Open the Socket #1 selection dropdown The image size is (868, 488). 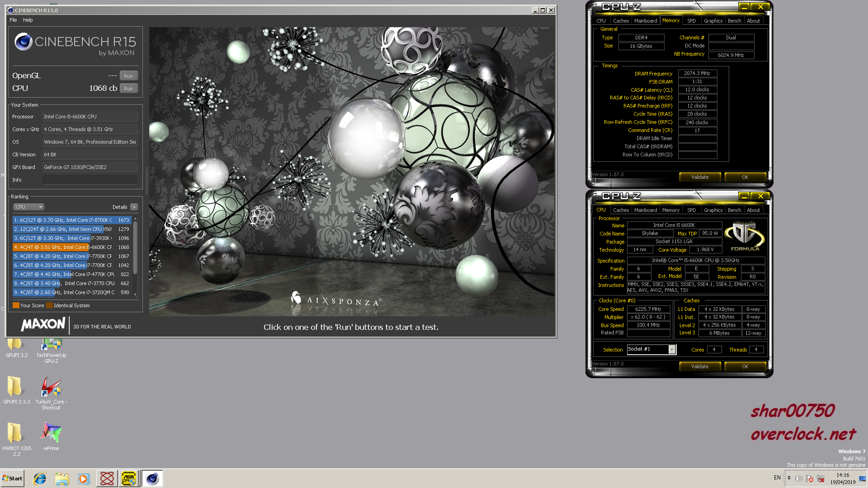click(651, 349)
